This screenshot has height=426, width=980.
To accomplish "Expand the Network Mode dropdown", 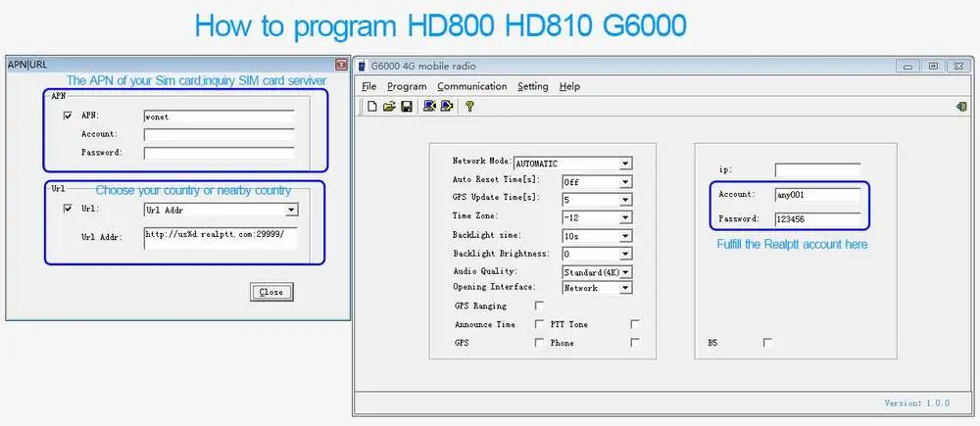I will (x=625, y=164).
